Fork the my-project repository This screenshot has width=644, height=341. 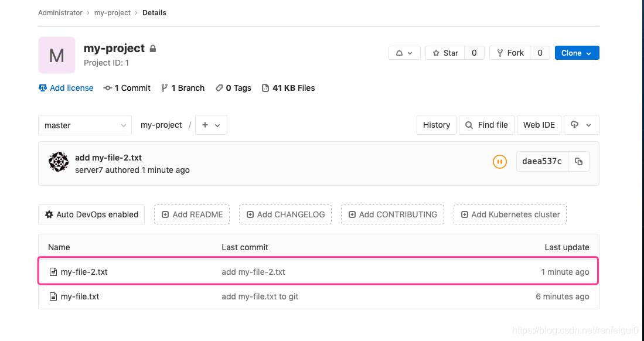[510, 53]
